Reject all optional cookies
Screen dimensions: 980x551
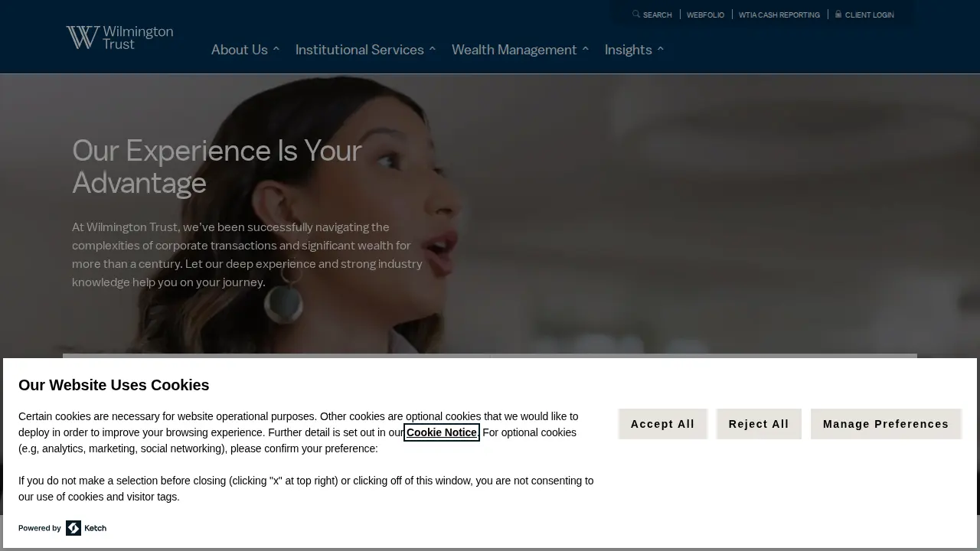759,424
